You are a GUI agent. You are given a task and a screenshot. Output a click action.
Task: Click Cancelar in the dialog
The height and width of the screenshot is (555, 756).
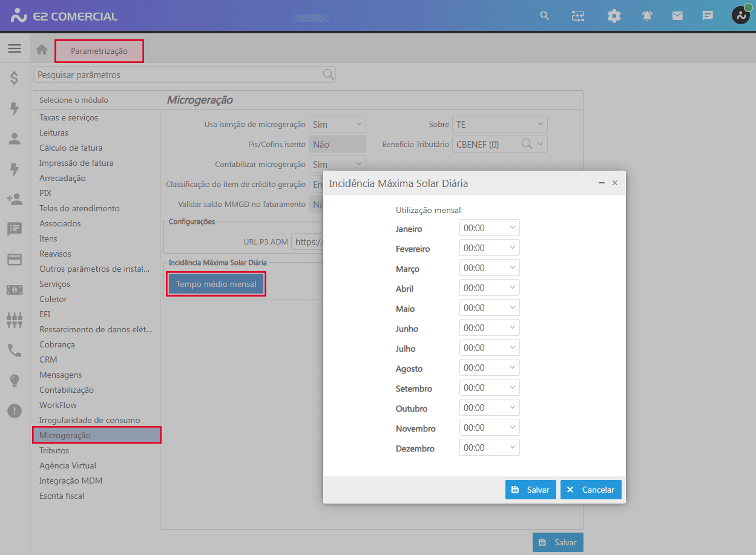pyautogui.click(x=591, y=490)
